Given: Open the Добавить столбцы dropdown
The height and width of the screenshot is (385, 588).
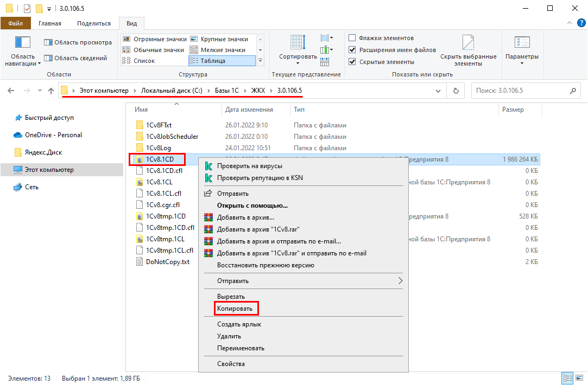Looking at the screenshot, I should click(x=327, y=50).
